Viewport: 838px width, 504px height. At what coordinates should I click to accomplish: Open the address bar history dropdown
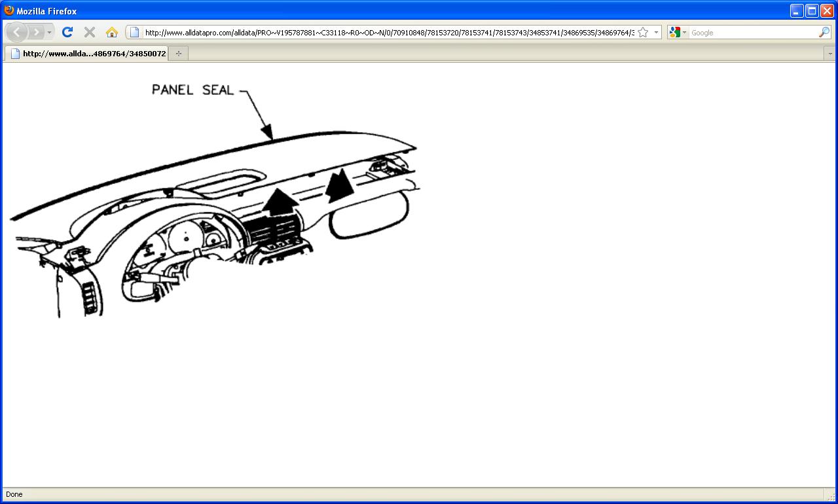click(656, 32)
